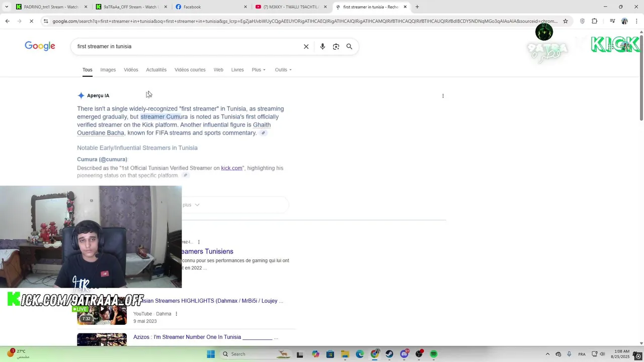The image size is (644, 362).
Task: Open the Chrome profile avatar
Action: click(624, 21)
